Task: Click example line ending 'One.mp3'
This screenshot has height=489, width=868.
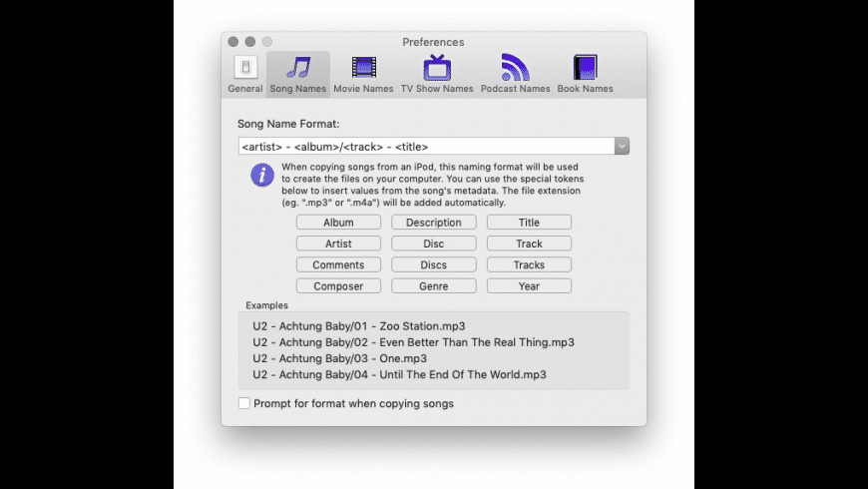Action: pos(340,358)
